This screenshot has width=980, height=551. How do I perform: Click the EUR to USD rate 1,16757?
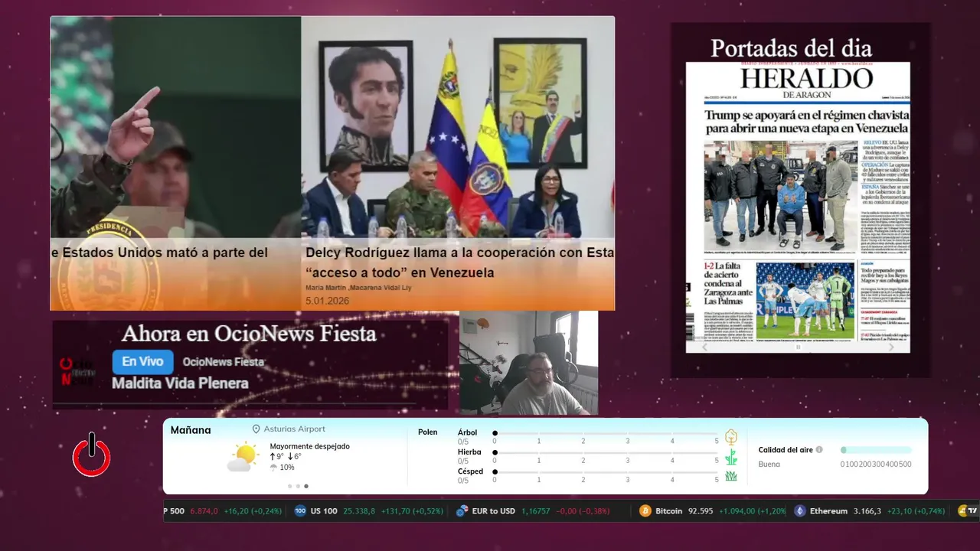coord(534,511)
